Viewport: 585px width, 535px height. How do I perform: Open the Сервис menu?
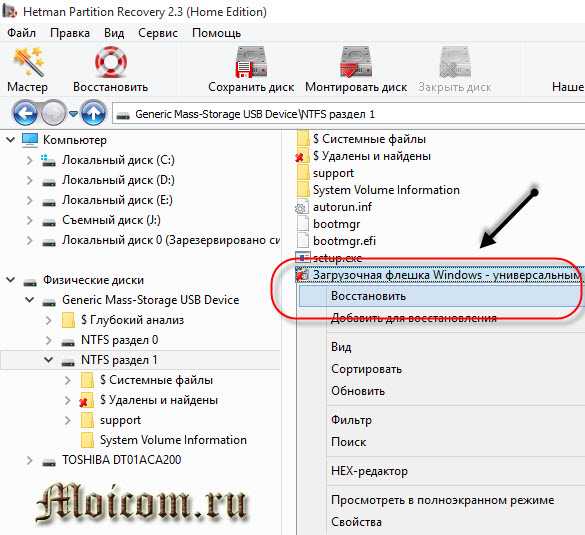tap(158, 33)
